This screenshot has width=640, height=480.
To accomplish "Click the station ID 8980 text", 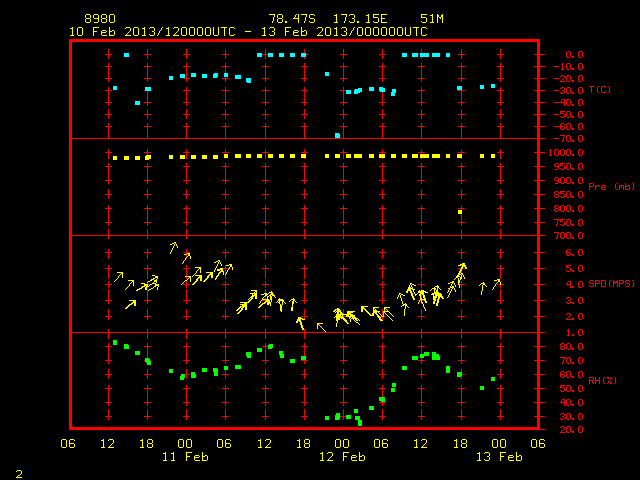I will [100, 19].
